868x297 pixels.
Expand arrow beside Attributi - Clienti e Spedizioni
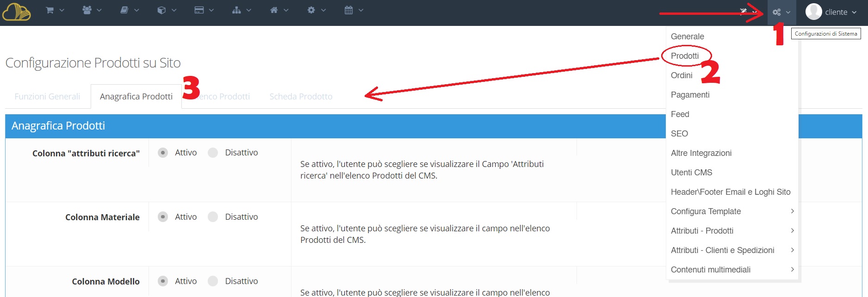point(792,250)
